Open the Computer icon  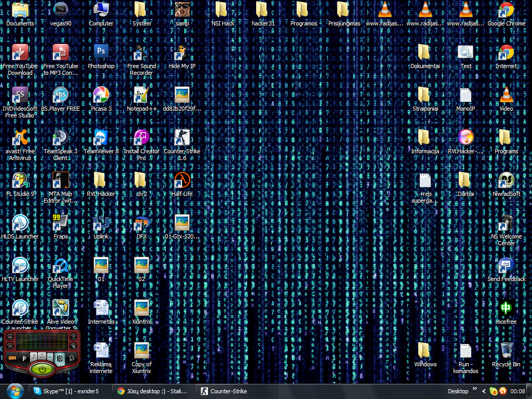101,14
